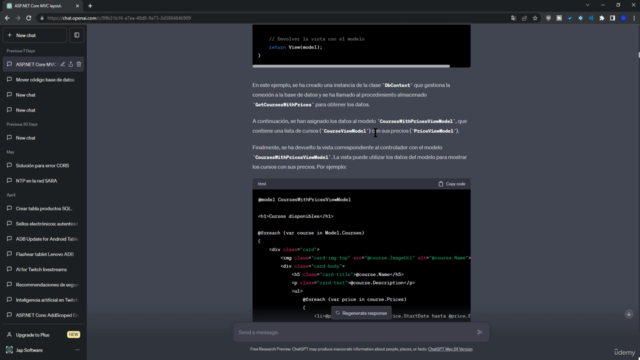The image size is (640, 360).
Task: Open the 'New chat' entry under Previous 30 Days
Action: 43,138
